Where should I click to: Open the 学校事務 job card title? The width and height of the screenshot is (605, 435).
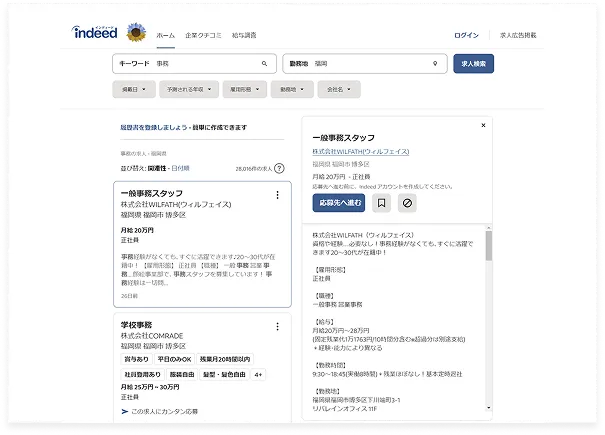pos(136,325)
